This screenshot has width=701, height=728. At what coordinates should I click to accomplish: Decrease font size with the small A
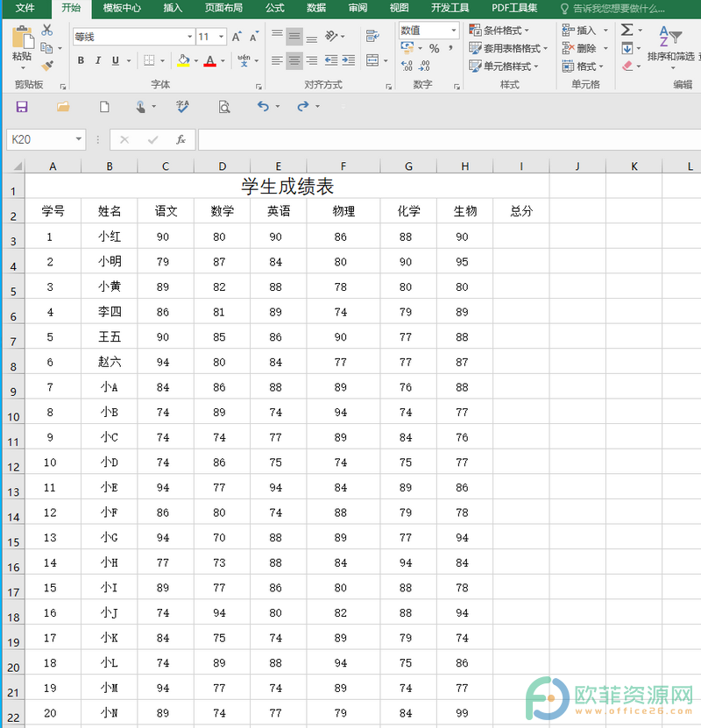point(254,37)
